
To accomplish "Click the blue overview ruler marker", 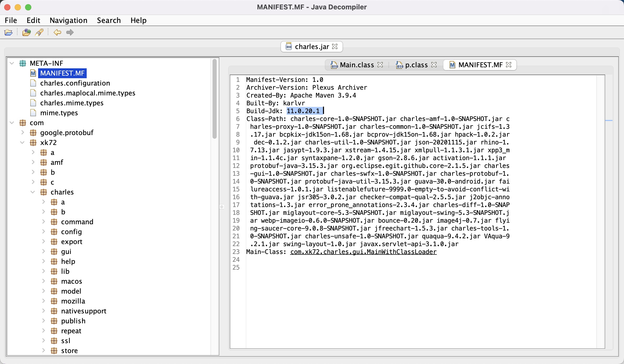I will pos(609,120).
